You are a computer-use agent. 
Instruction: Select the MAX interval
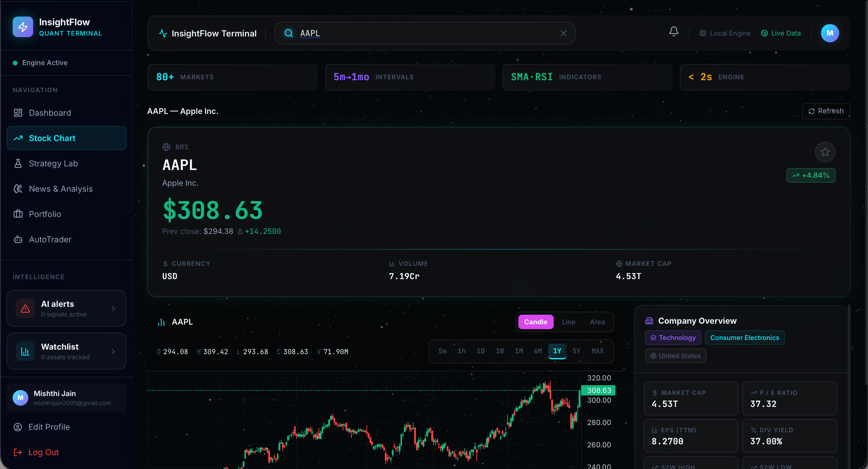click(x=597, y=351)
